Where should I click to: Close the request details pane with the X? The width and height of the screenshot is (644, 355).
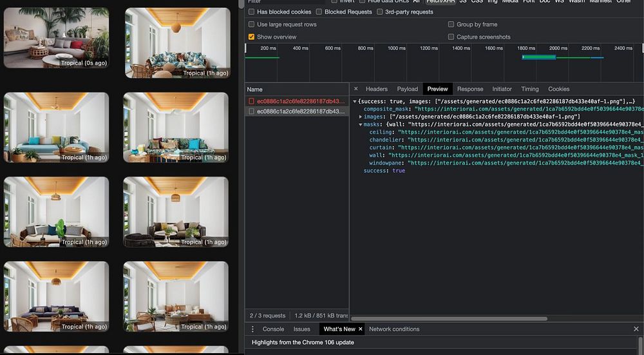coord(356,89)
